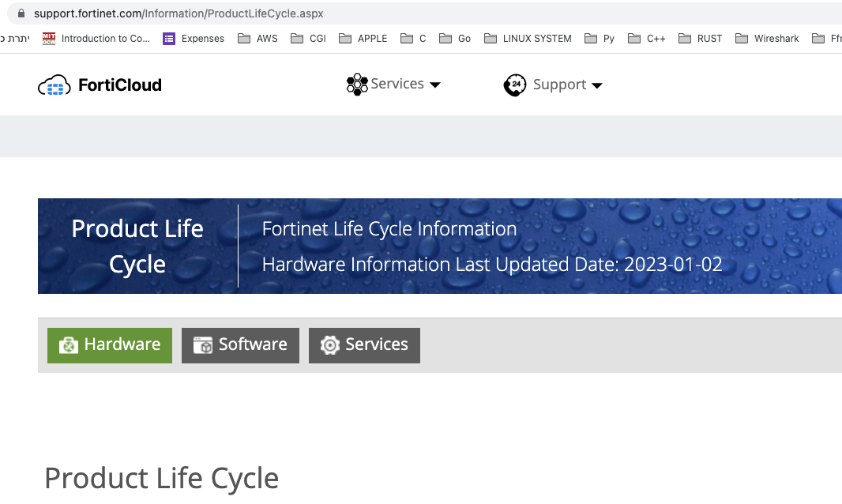Click the purple Expenses list icon
Viewport: 842px width, 504px height.
(x=169, y=39)
